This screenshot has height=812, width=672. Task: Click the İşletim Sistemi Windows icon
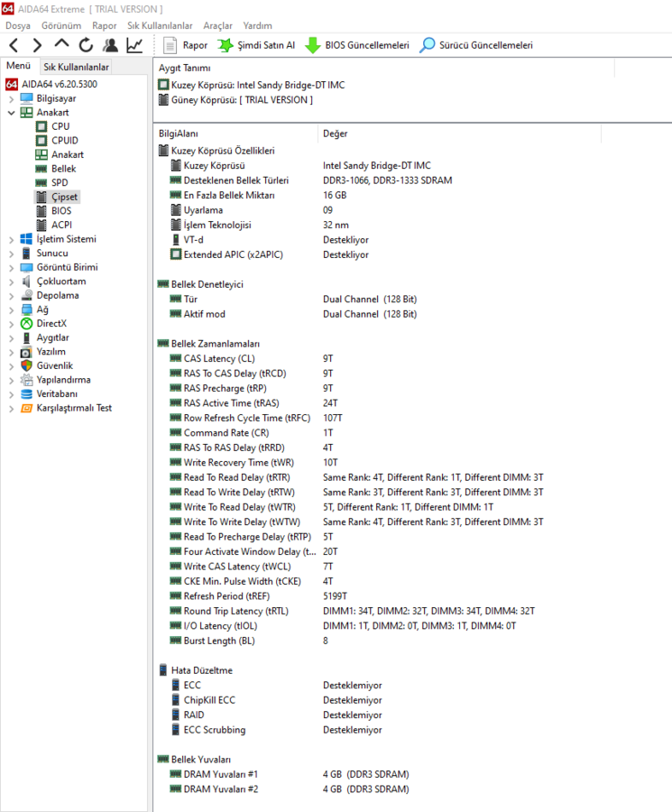click(x=26, y=239)
